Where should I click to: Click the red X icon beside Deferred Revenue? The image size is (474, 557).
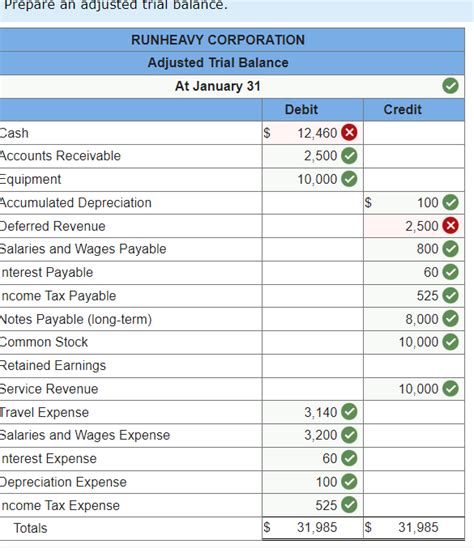(451, 226)
